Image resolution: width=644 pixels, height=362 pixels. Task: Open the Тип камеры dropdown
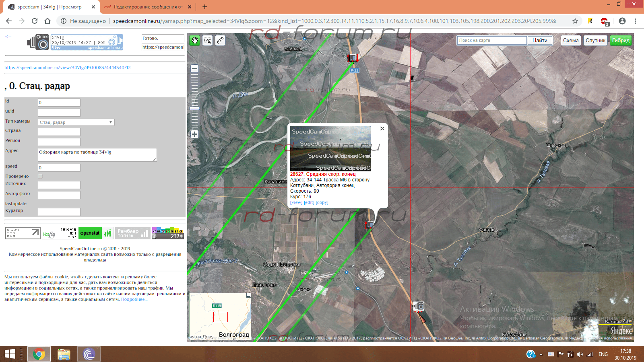click(x=76, y=122)
